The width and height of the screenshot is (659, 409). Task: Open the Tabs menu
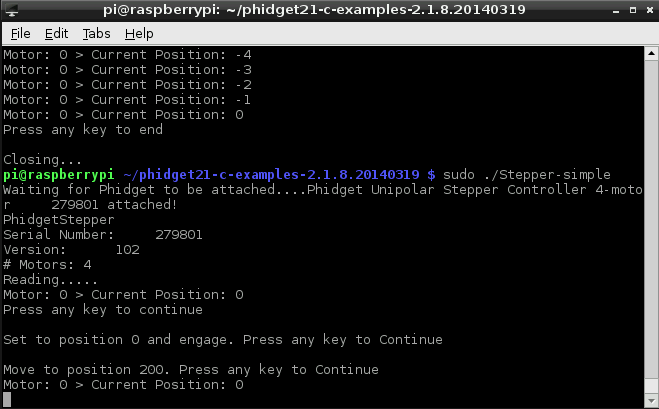tap(96, 34)
